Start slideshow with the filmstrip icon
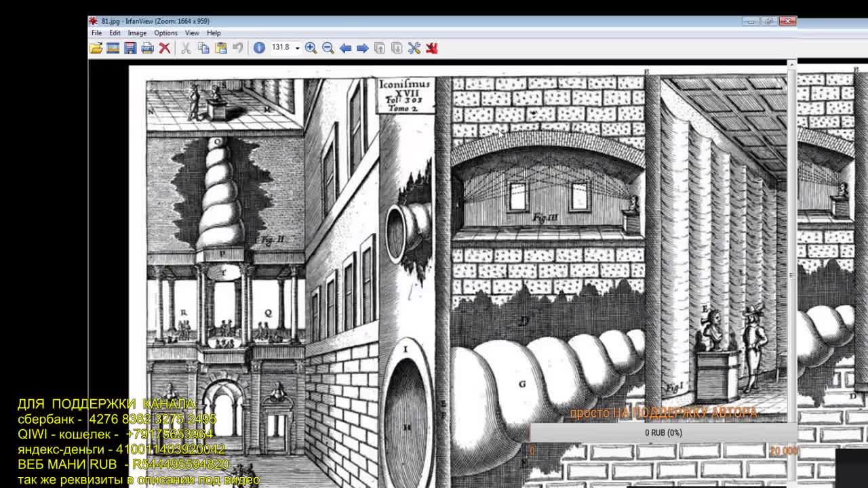Screen dimensions: 868x488 click(113, 48)
